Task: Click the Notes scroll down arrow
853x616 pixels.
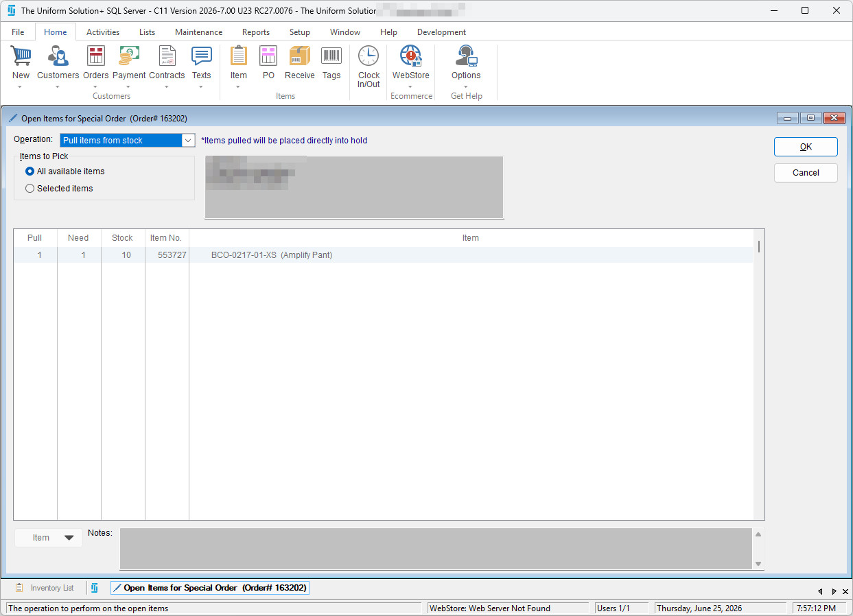Action: coord(758,563)
